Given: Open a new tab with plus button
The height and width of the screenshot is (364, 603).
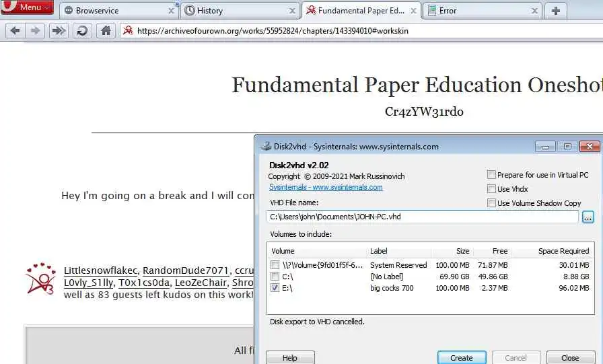Looking at the screenshot, I should (x=555, y=11).
